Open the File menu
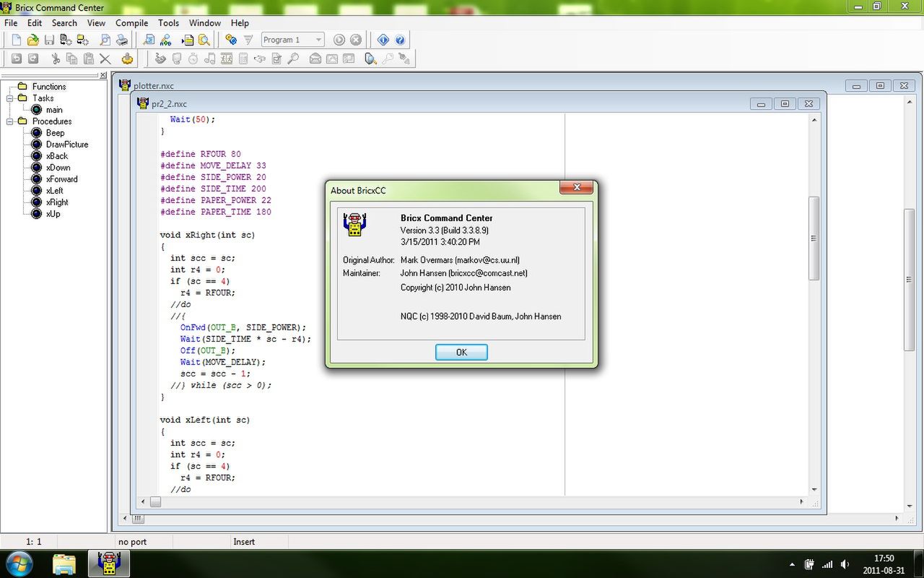 11,23
